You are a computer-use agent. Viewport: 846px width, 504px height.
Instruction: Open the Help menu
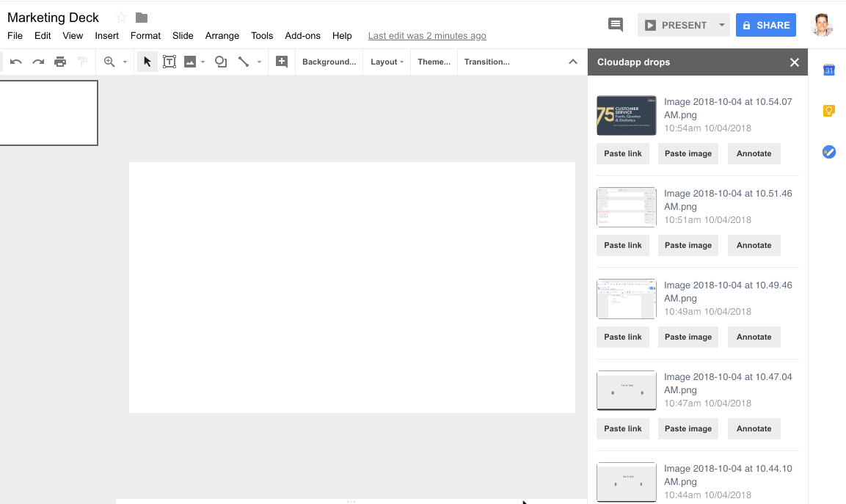[342, 36]
